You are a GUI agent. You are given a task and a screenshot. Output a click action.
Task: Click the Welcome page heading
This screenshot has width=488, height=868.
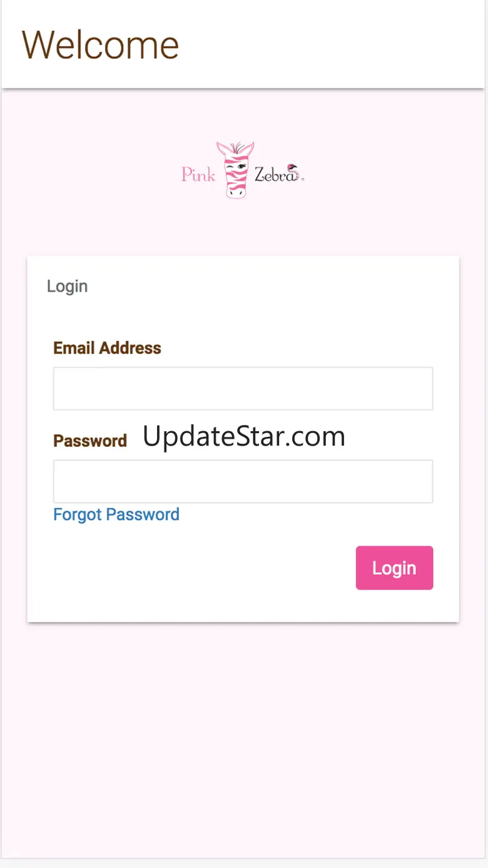100,45
